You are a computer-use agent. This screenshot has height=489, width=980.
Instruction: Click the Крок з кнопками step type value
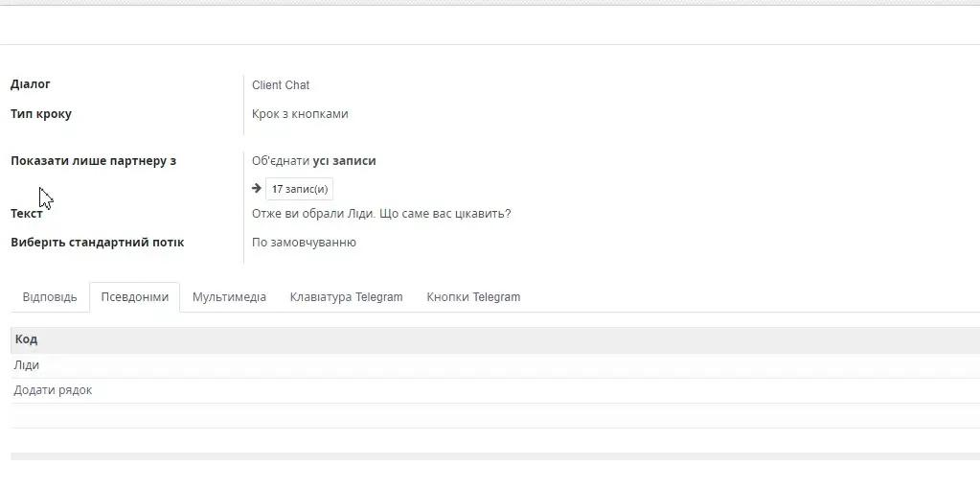point(300,114)
